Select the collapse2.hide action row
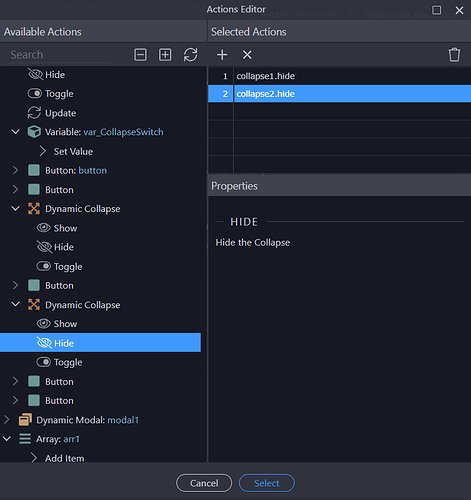Screen dimensions: 471x500 click(x=339, y=94)
